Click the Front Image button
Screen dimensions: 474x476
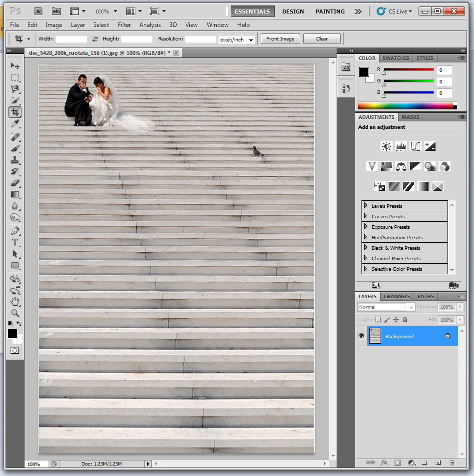point(280,39)
